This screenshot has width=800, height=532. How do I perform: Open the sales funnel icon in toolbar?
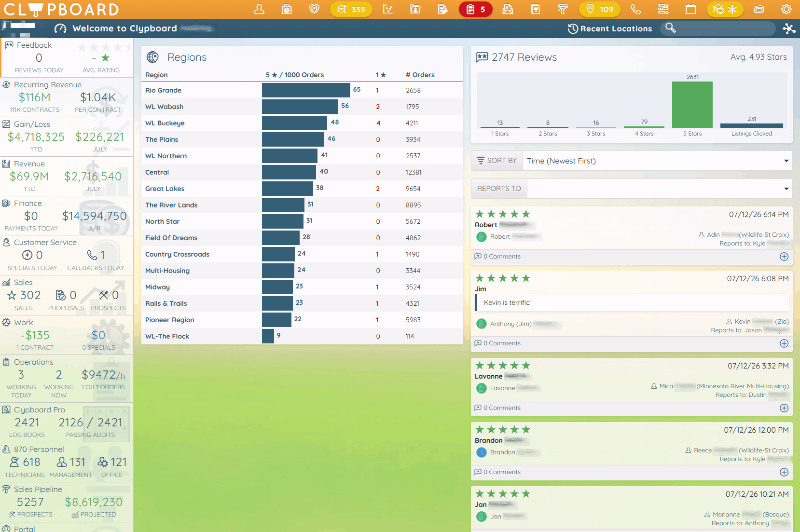tap(563, 9)
